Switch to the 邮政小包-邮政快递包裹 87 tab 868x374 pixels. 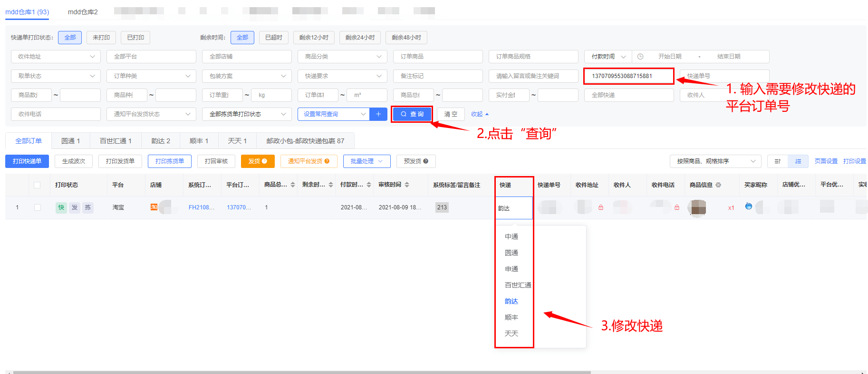pos(305,141)
